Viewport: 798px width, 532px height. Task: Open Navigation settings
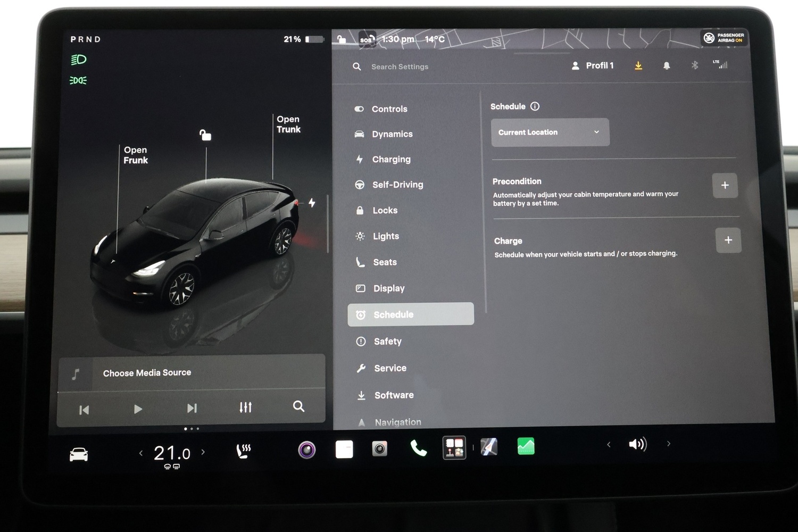point(390,422)
